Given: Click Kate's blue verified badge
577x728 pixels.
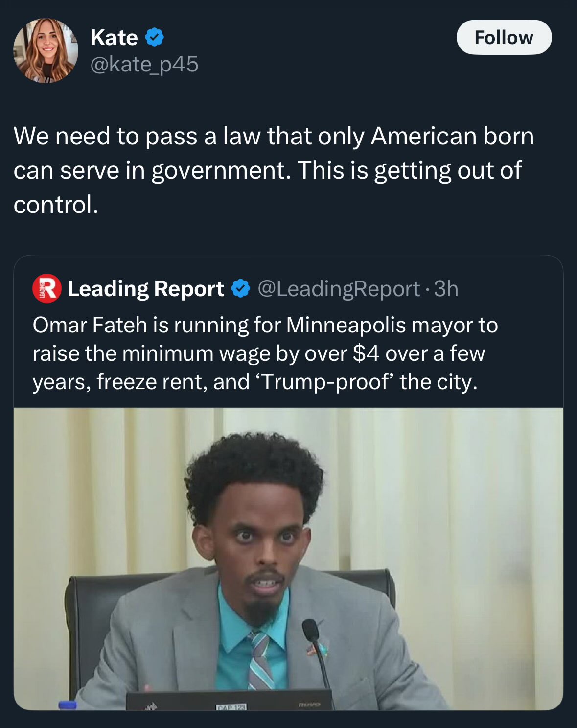Looking at the screenshot, I should click(154, 37).
